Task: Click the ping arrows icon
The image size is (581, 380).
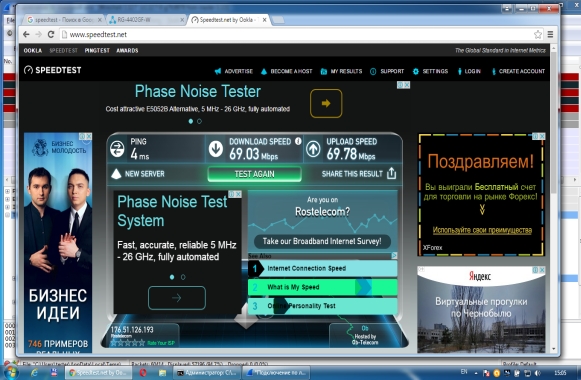Action: [117, 149]
